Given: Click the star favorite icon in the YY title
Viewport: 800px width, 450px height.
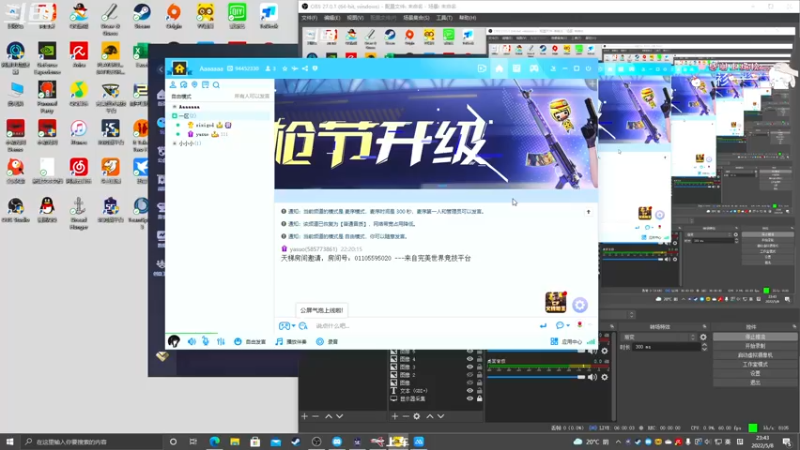Looking at the screenshot, I should (285, 68).
